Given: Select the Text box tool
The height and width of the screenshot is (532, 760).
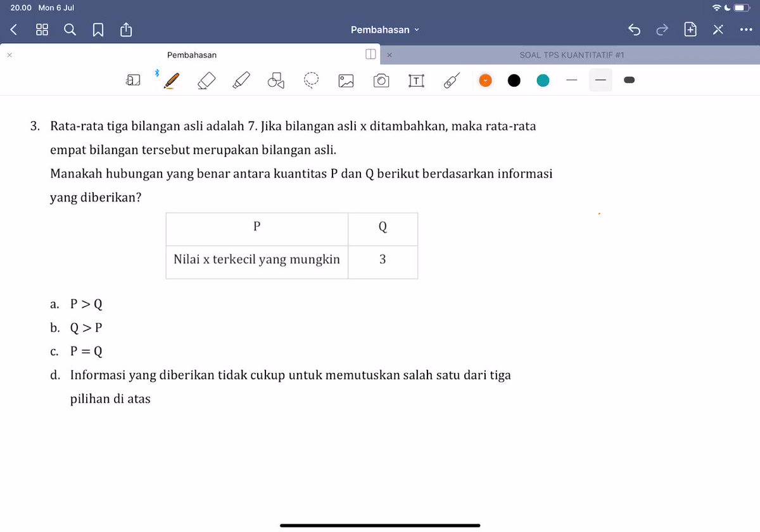Looking at the screenshot, I should (x=416, y=80).
